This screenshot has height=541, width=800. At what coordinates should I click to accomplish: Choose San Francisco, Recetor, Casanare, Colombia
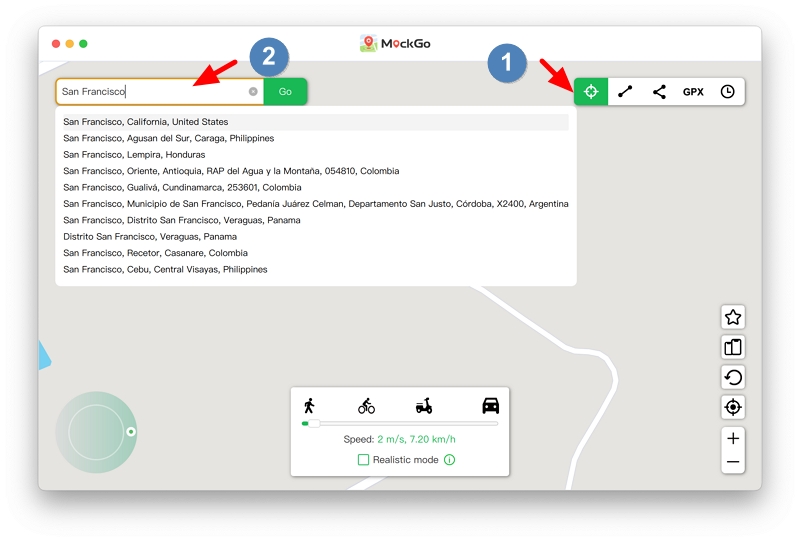(x=316, y=253)
